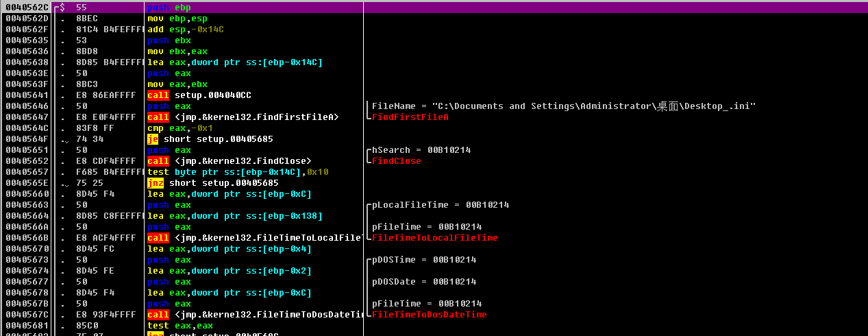Viewport: 868px width, 336px height.
Task: Click the red FileTimeToLocalFileTime comment
Action: tap(435, 238)
